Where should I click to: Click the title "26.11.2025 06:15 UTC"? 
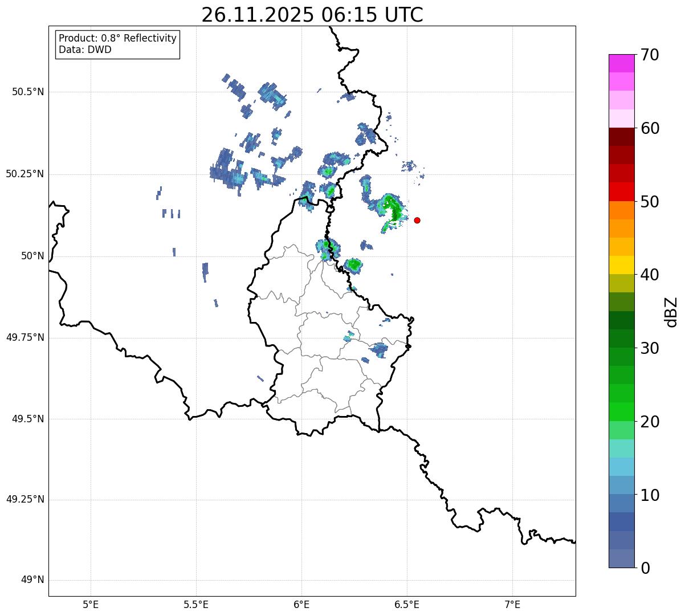312,15
